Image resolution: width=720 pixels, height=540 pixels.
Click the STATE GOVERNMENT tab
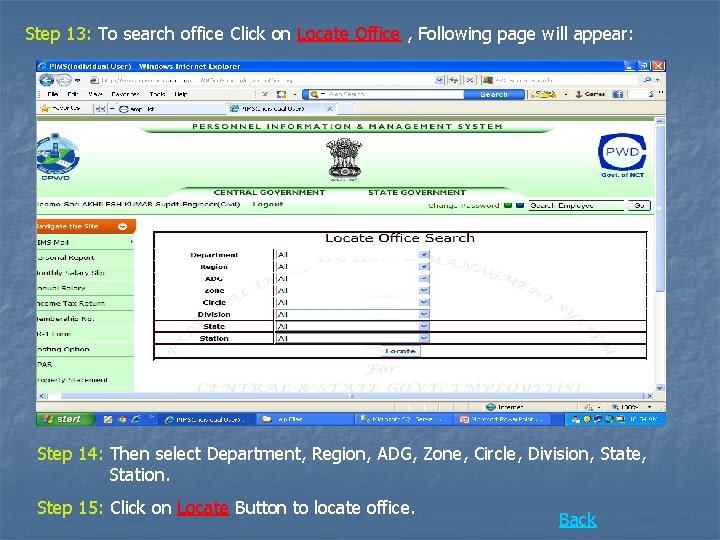pos(417,192)
